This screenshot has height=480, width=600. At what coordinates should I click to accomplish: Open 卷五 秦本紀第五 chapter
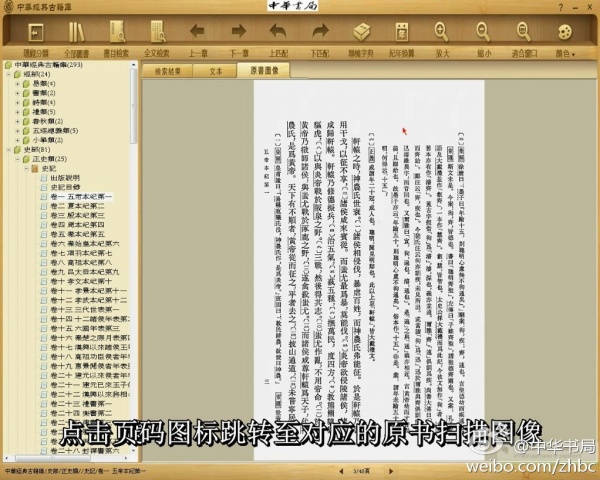[77, 234]
